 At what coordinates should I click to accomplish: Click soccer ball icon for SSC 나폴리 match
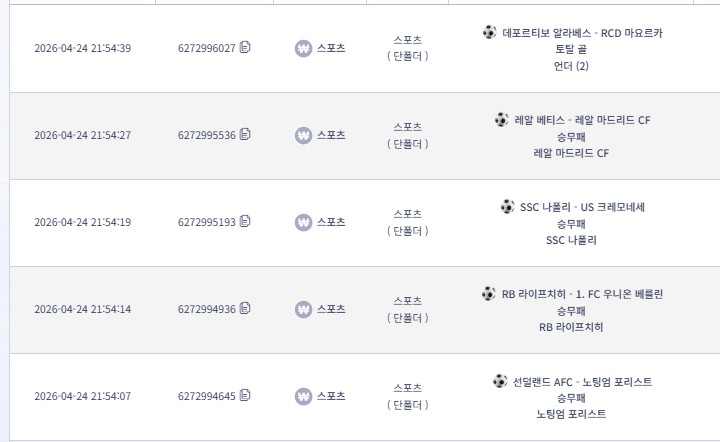pyautogui.click(x=507, y=207)
